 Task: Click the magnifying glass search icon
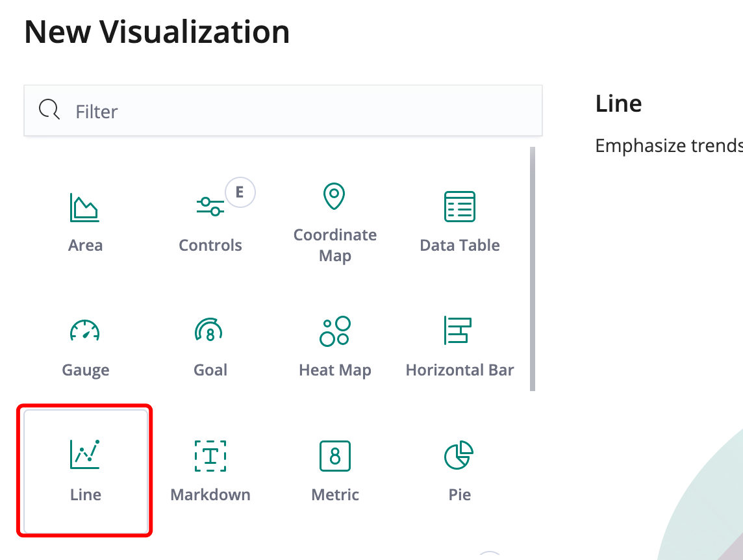(49, 110)
